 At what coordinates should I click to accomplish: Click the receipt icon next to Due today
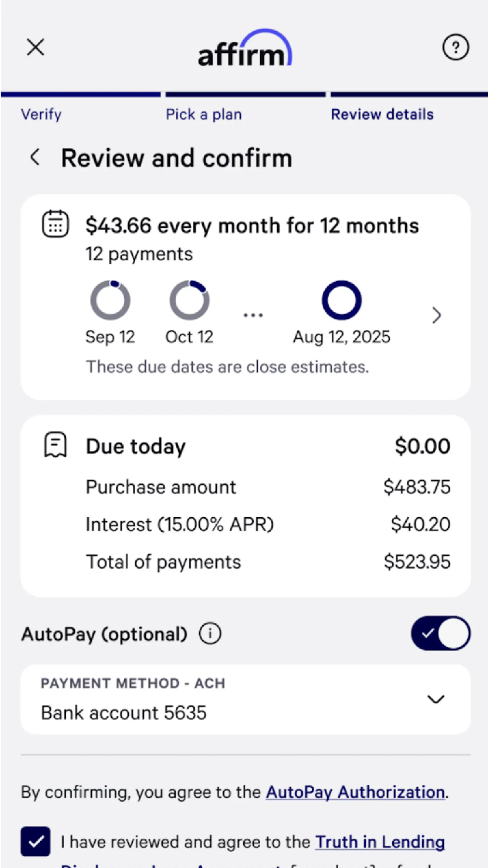pos(55,445)
